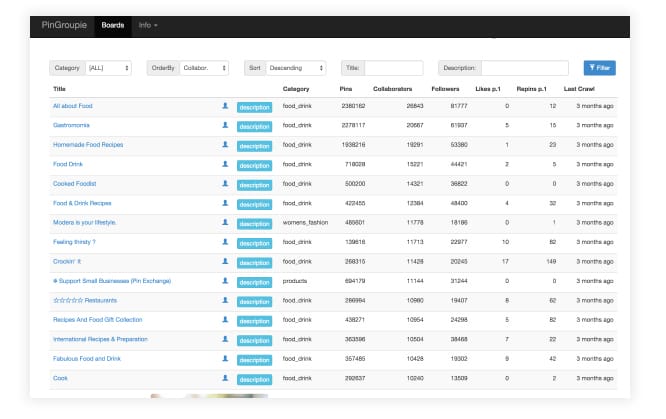Show description for Food Drink board

tap(254, 165)
